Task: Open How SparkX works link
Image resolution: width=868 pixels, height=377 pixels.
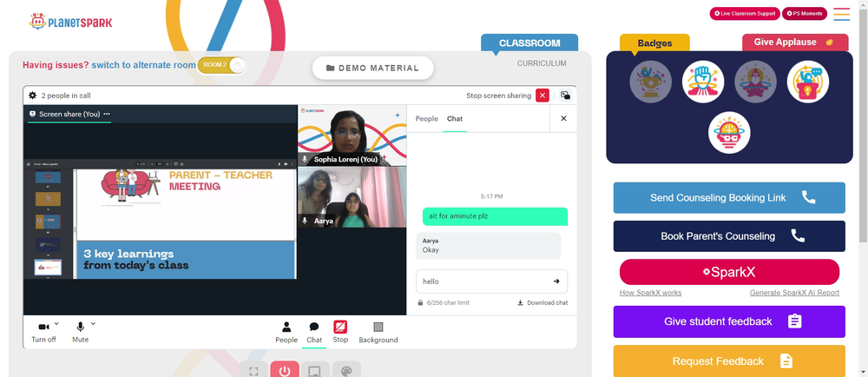Action: pyautogui.click(x=650, y=293)
